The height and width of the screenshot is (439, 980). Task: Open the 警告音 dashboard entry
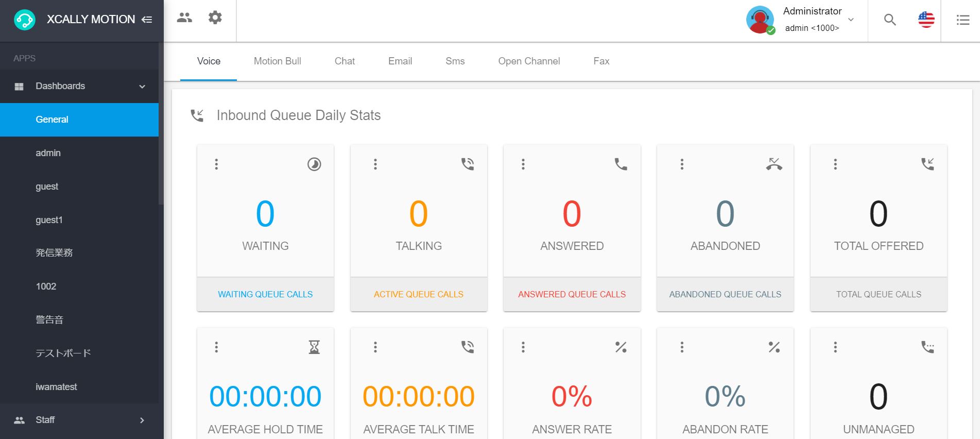pos(79,320)
